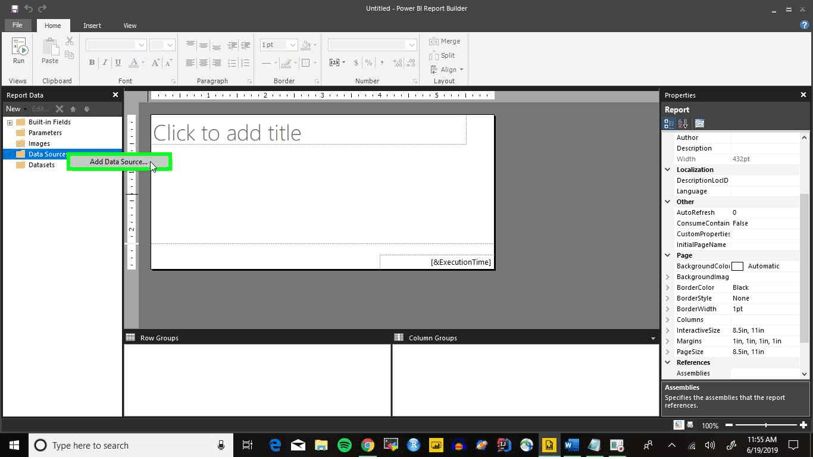The image size is (814, 459).
Task: Click the Split cells button
Action: coord(442,55)
